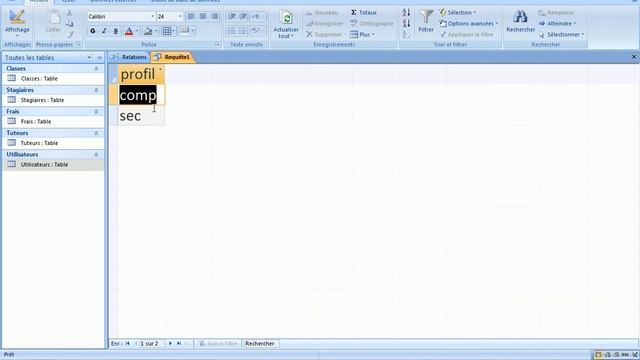Click Appliquer le filtre toggle
This screenshot has height=360, width=640.
click(466, 35)
